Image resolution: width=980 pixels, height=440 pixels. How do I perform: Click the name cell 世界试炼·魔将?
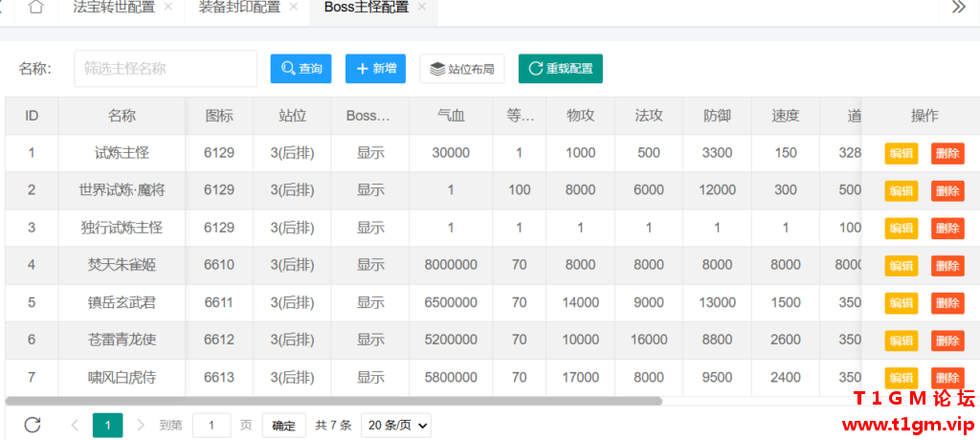tap(122, 190)
